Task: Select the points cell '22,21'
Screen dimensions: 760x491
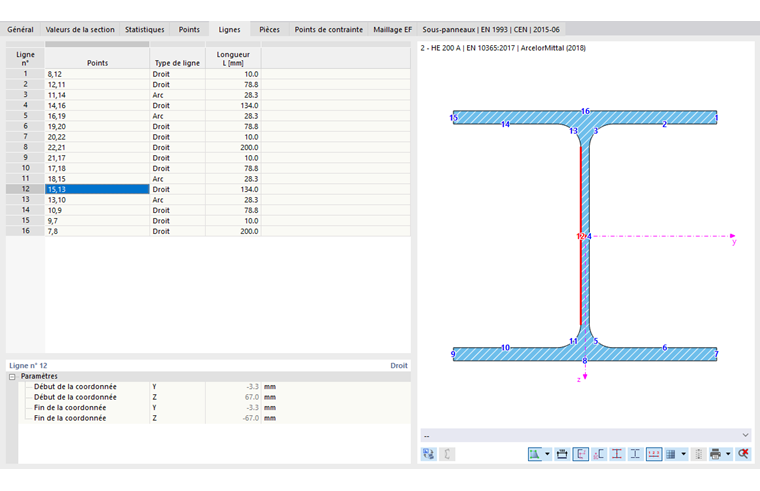Action: click(97, 147)
